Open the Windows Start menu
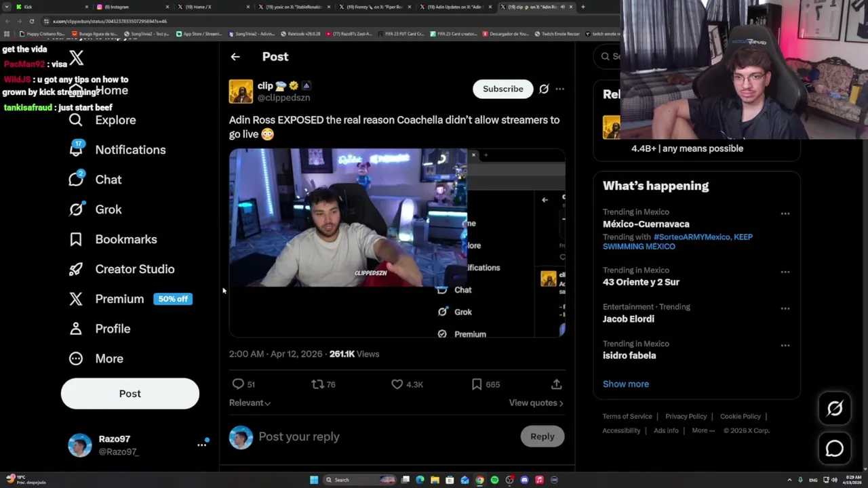This screenshot has width=868, height=488. click(314, 480)
